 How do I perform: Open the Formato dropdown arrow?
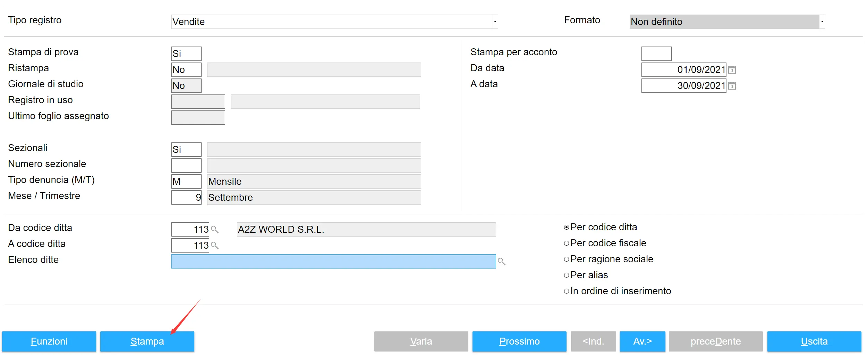(x=822, y=22)
